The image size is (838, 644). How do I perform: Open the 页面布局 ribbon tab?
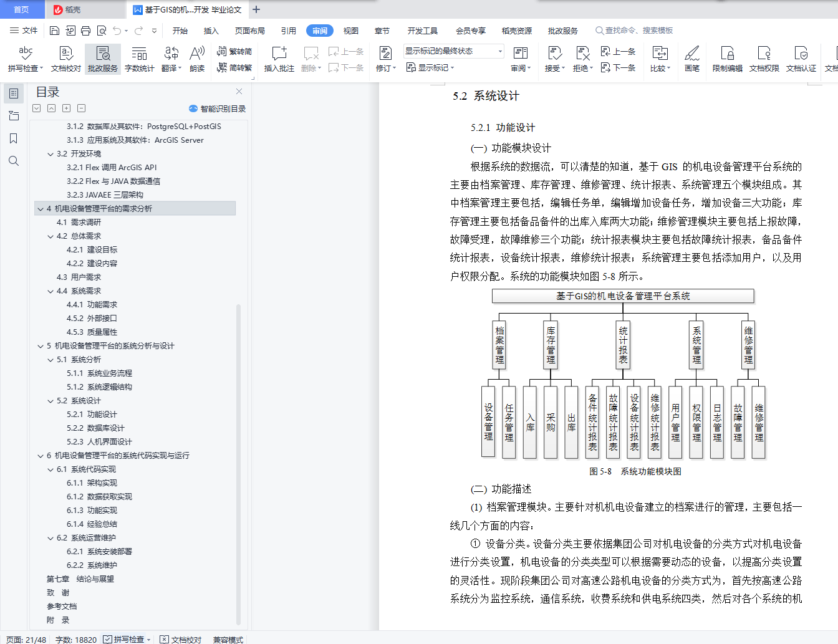click(250, 31)
